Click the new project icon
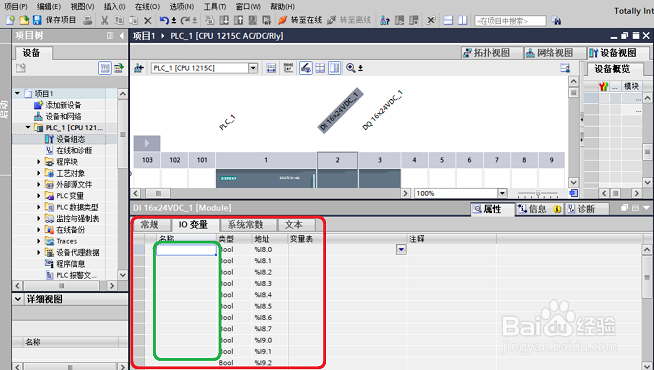 [10, 20]
